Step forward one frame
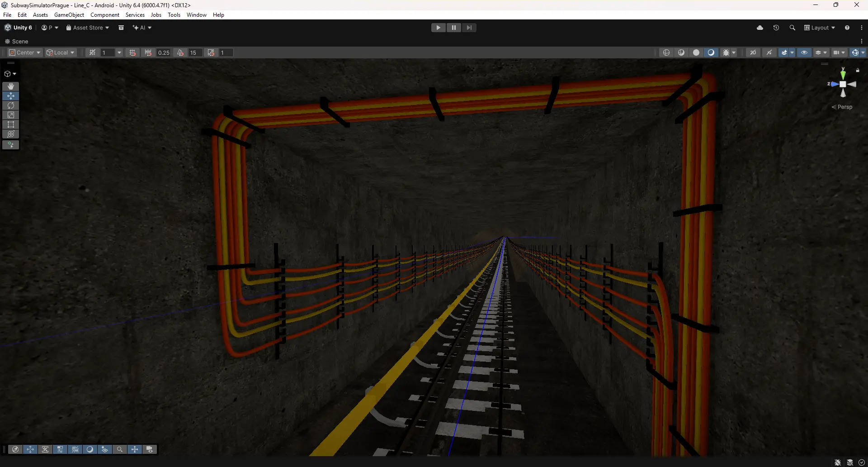 (469, 28)
